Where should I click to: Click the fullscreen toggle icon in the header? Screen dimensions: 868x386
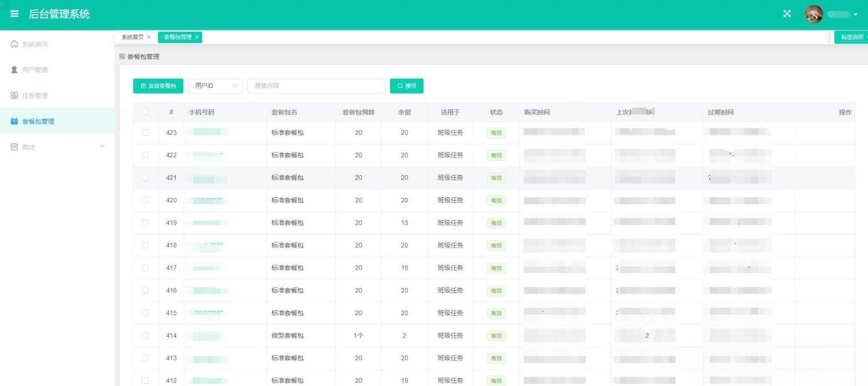[786, 14]
